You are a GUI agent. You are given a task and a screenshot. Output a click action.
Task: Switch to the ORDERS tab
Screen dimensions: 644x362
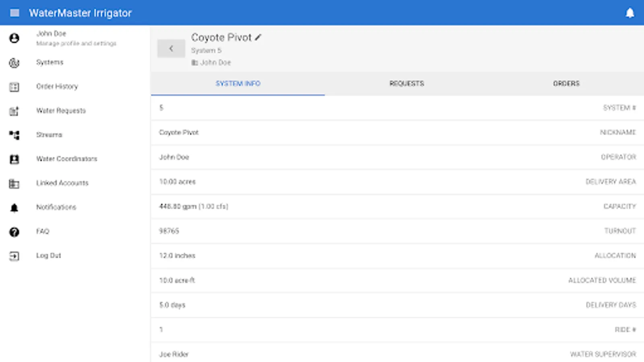coord(566,84)
